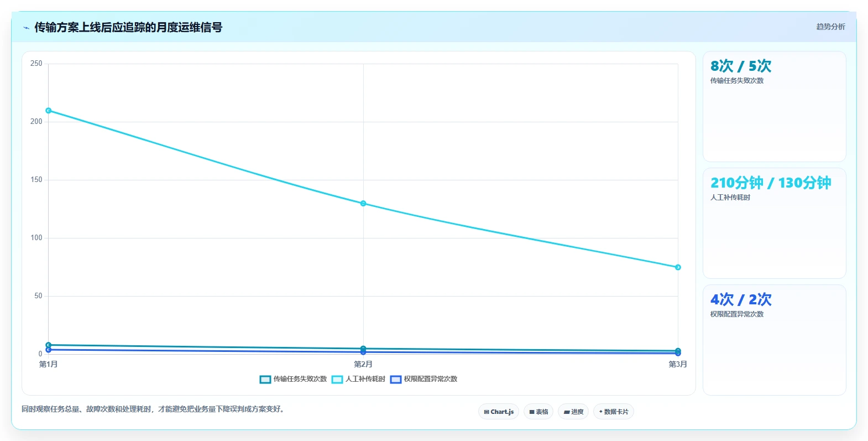Click the 200 y-axis label
Screen dimensions: 868x441
click(x=36, y=122)
